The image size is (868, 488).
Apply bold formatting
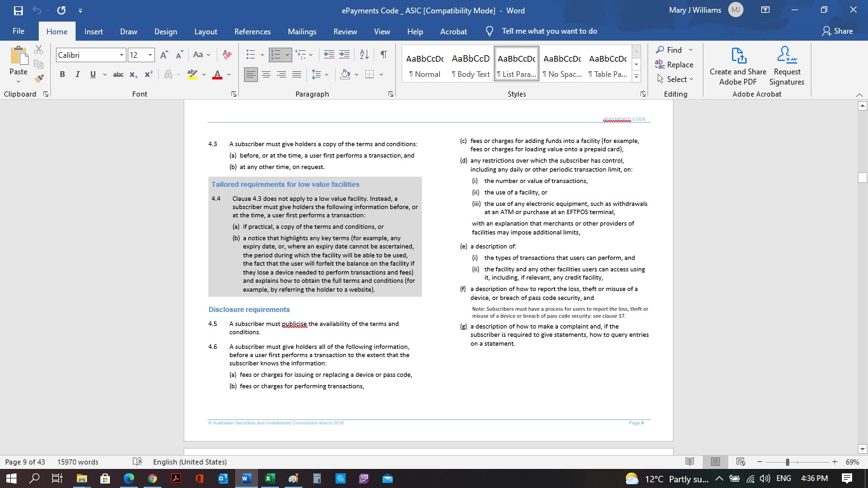point(62,74)
